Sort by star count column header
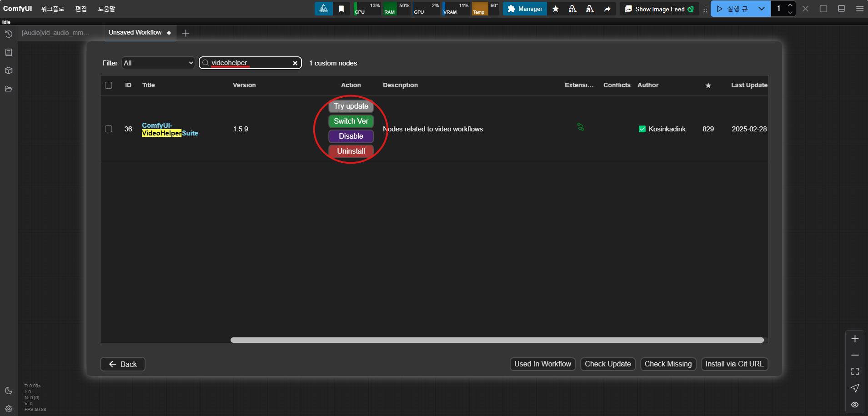The width and height of the screenshot is (868, 416). pos(708,85)
